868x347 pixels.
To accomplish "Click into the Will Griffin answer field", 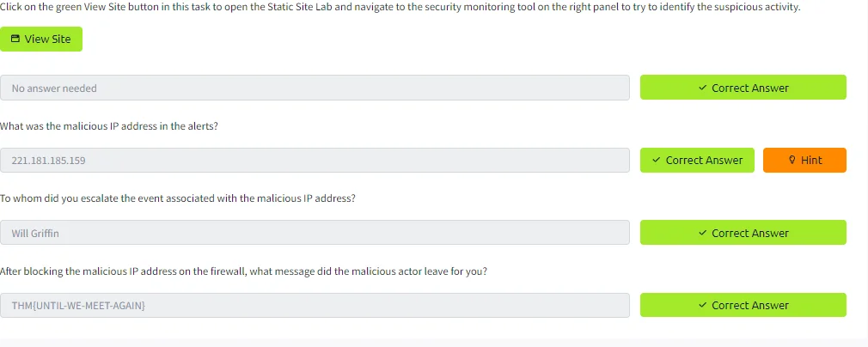I will [315, 233].
